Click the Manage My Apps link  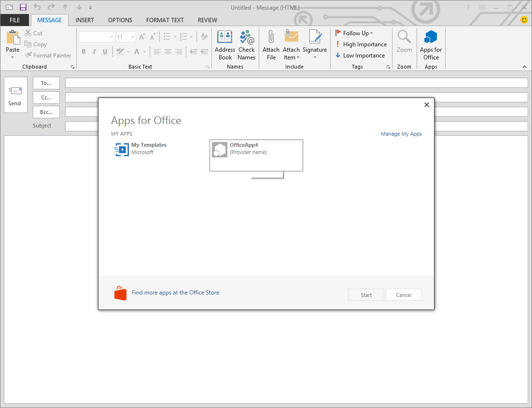[401, 134]
